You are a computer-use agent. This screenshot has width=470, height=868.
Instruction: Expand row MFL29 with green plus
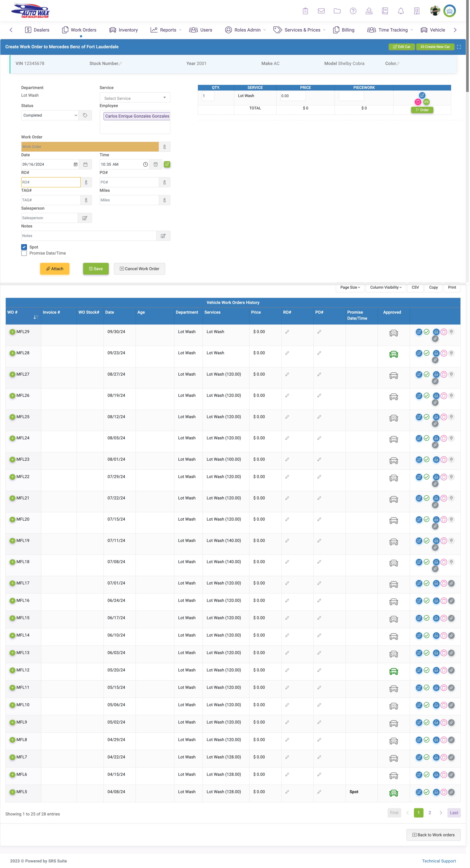click(x=12, y=332)
